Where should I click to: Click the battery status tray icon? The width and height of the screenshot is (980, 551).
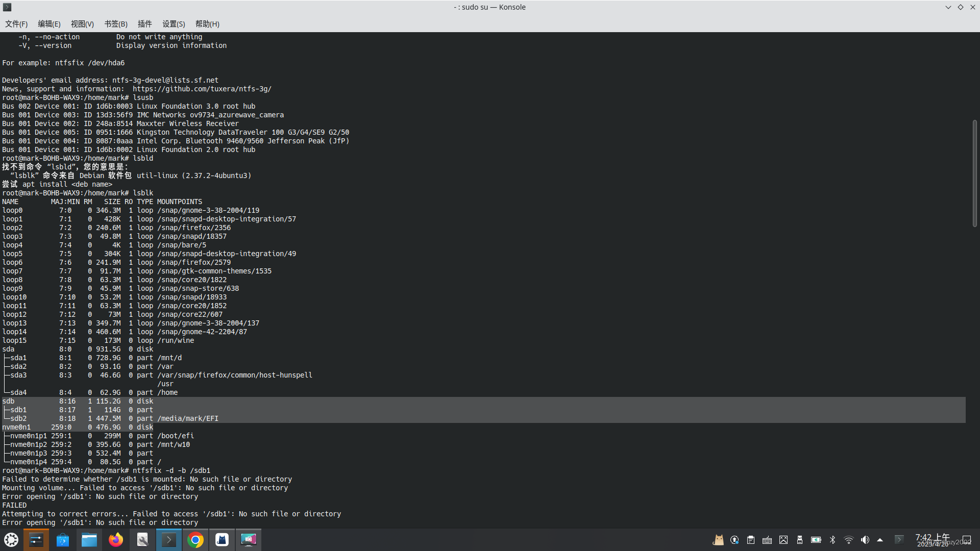816,540
